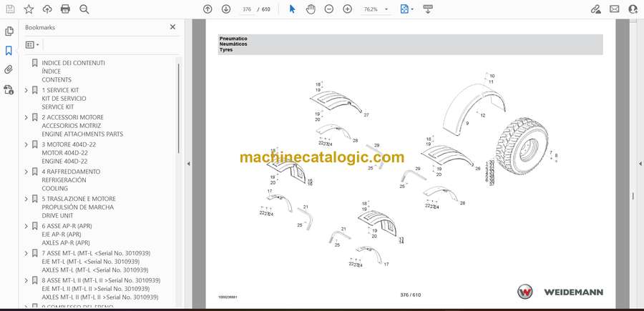Open Share link with others icon
Screen dimensions: 644x311
point(596,9)
